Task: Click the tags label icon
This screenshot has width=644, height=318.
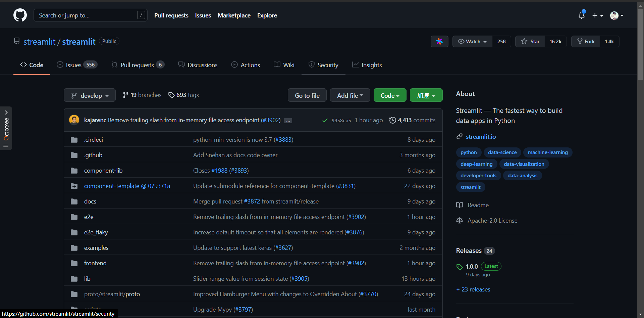Action: (x=171, y=95)
